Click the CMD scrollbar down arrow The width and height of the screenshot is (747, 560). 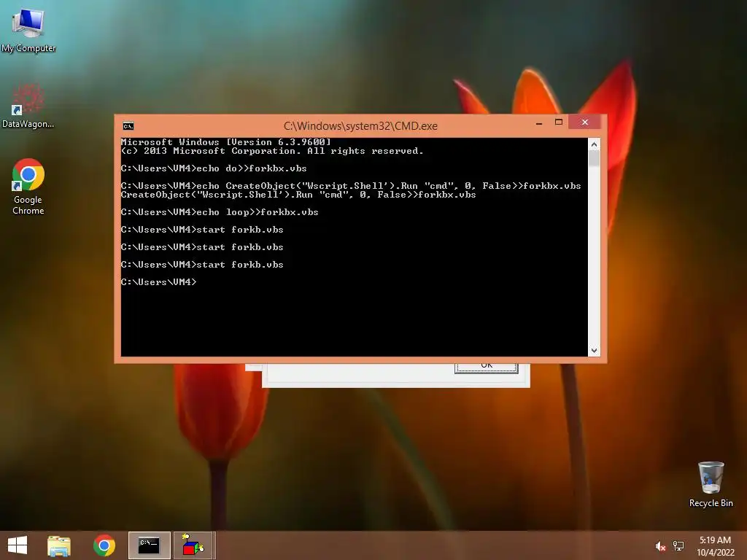(x=594, y=351)
